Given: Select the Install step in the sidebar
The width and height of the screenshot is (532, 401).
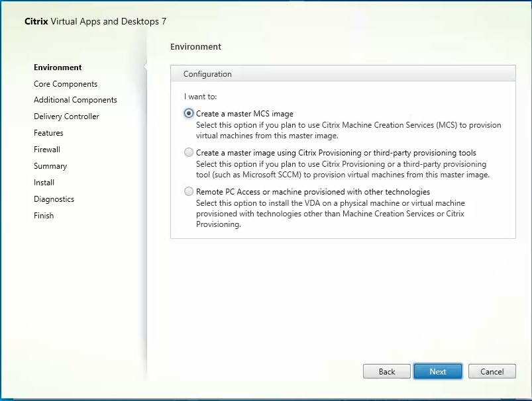Looking at the screenshot, I should (x=43, y=182).
